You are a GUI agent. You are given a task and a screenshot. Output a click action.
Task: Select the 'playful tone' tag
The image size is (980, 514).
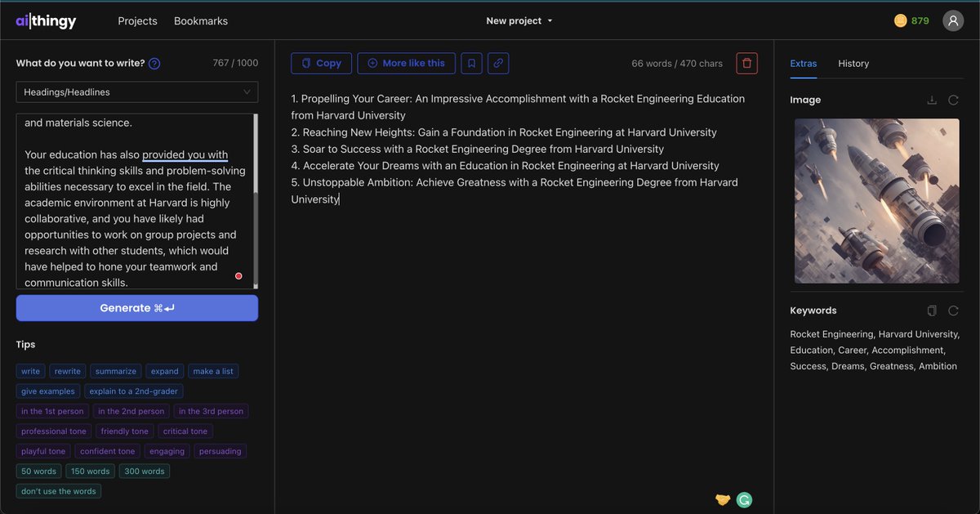43,451
